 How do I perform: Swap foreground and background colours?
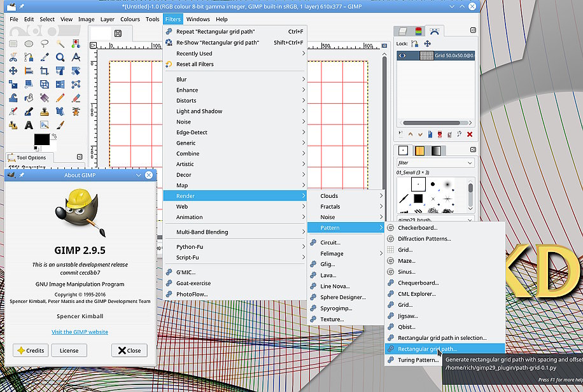pos(54,136)
